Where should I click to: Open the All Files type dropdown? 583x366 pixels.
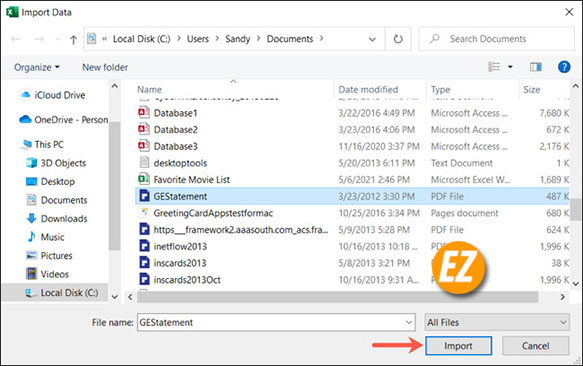coord(497,322)
